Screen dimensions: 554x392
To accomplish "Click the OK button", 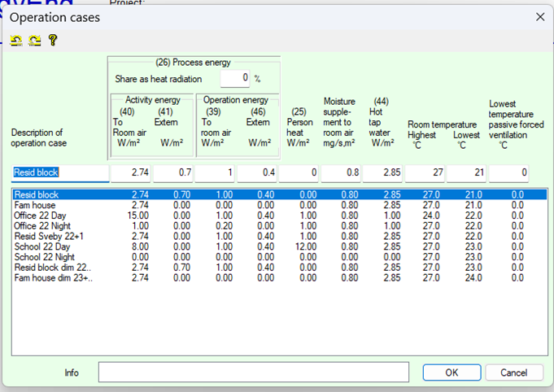I will pos(451,372).
